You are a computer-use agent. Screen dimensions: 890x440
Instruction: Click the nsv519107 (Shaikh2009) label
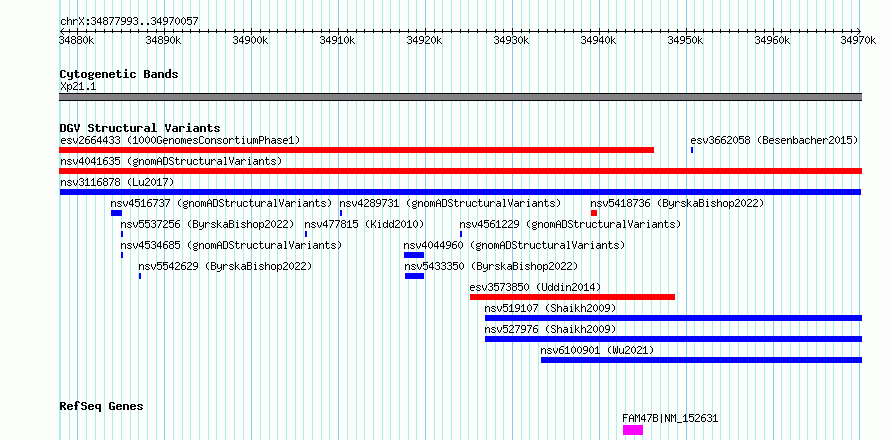tap(551, 308)
